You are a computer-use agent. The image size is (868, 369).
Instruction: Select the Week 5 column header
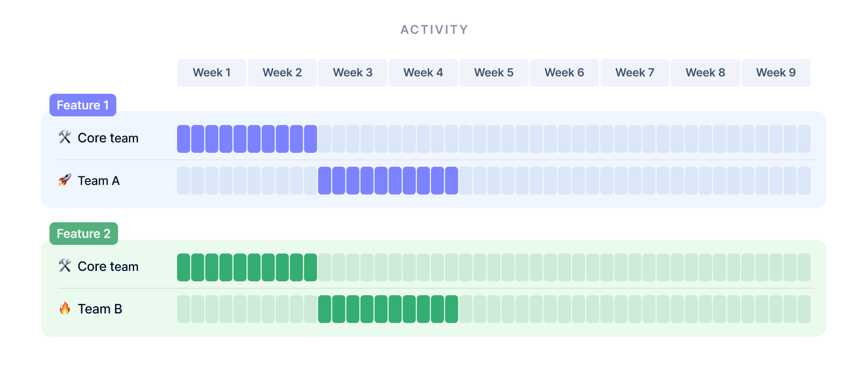(x=494, y=73)
